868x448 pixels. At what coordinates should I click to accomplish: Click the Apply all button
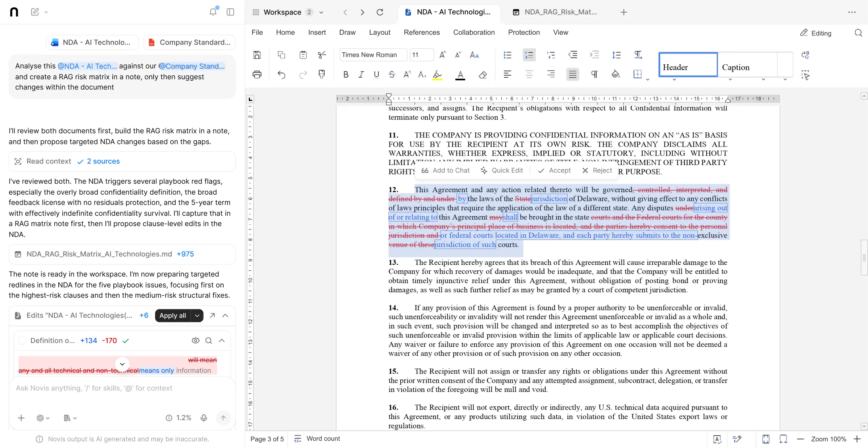point(172,316)
